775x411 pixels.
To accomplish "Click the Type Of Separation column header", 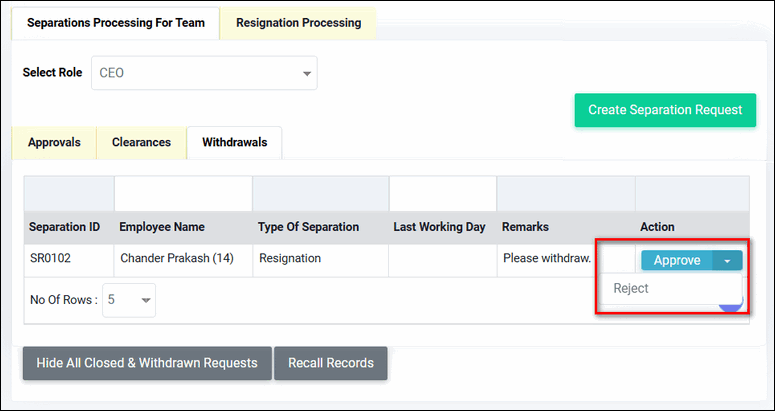I will 308,227.
